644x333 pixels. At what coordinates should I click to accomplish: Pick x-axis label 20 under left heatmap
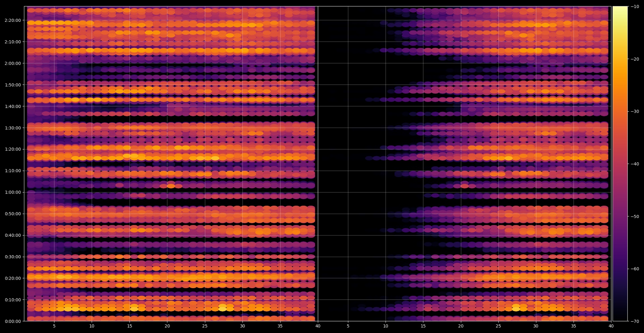[x=167, y=326]
